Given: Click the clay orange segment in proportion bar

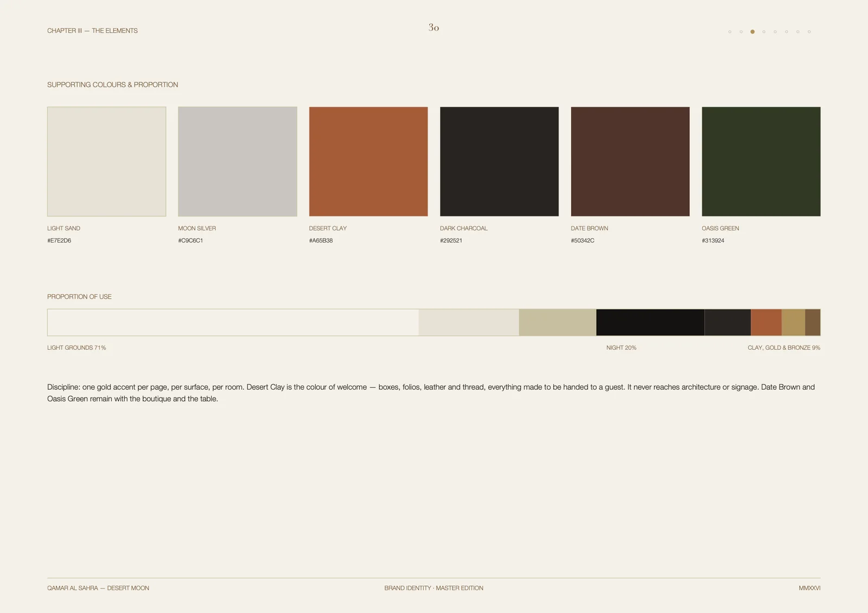Looking at the screenshot, I should tap(766, 322).
